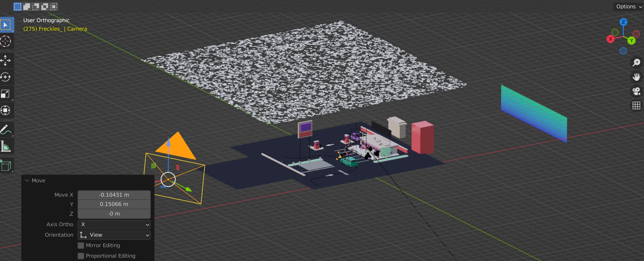Open the Axis Ortho dropdown
644x261 pixels.
pyautogui.click(x=114, y=224)
